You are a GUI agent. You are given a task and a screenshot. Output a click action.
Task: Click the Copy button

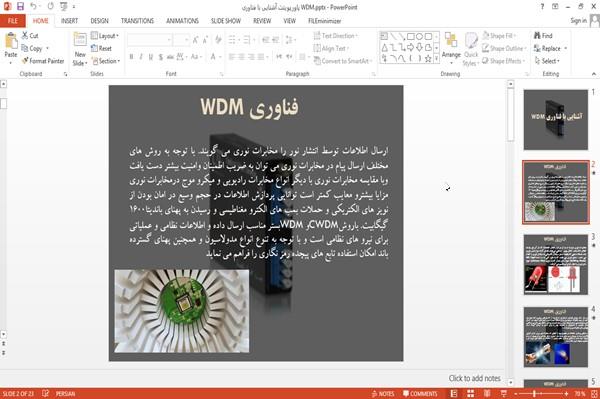tap(32, 48)
